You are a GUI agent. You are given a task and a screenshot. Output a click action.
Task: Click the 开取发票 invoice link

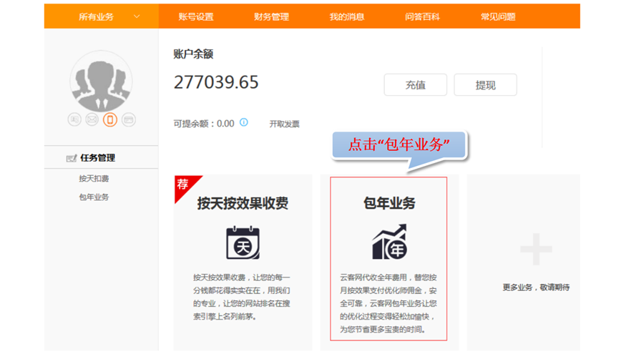point(284,124)
